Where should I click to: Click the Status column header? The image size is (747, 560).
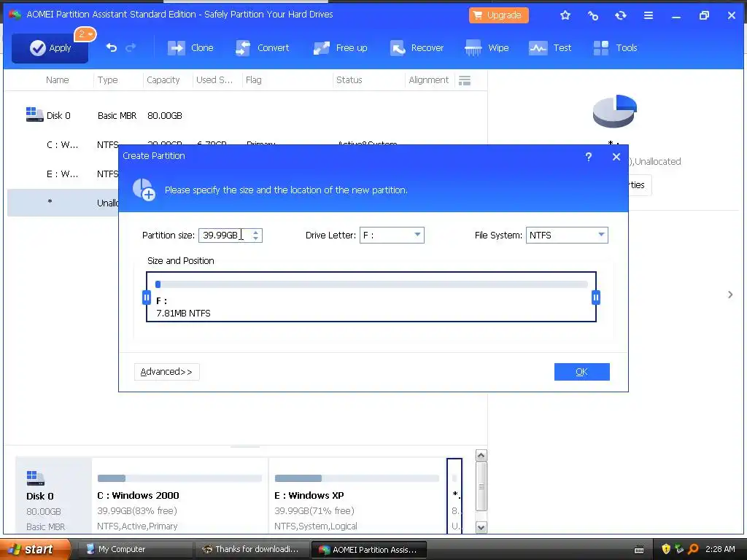pos(349,80)
